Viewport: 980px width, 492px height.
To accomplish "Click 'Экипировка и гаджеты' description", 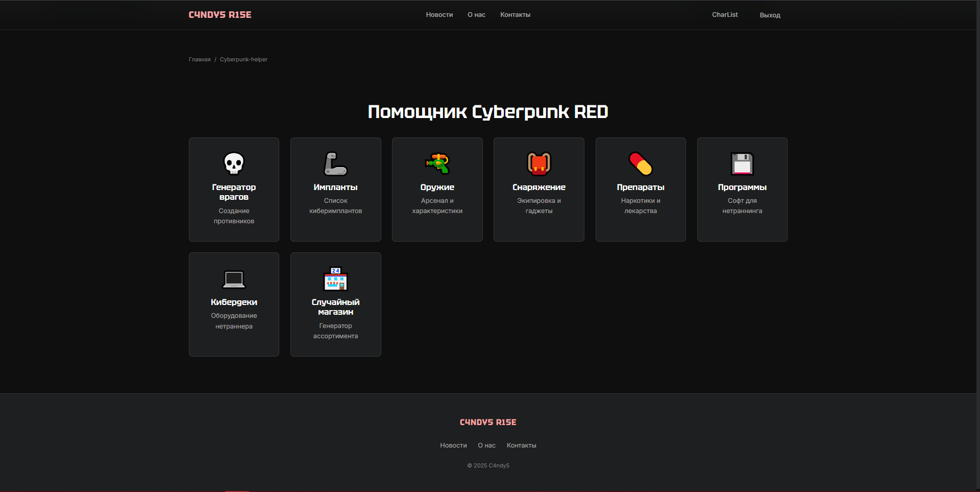I will click(539, 206).
